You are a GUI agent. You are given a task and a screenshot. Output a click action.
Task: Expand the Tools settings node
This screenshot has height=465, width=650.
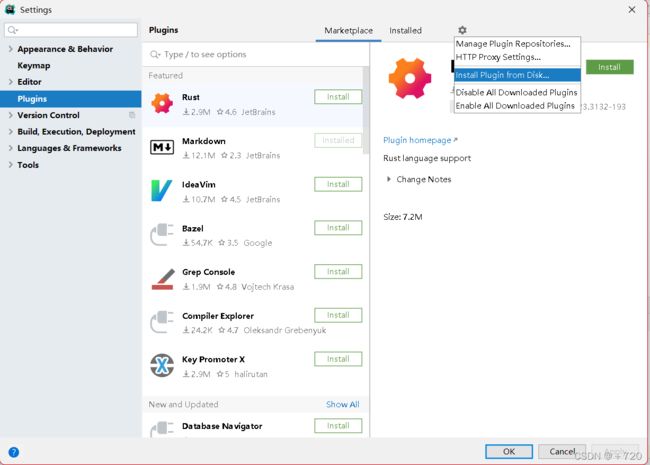tap(10, 165)
